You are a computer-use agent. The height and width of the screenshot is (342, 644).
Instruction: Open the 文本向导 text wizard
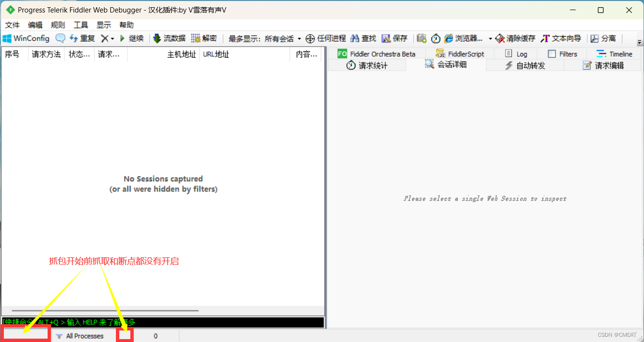pos(561,38)
